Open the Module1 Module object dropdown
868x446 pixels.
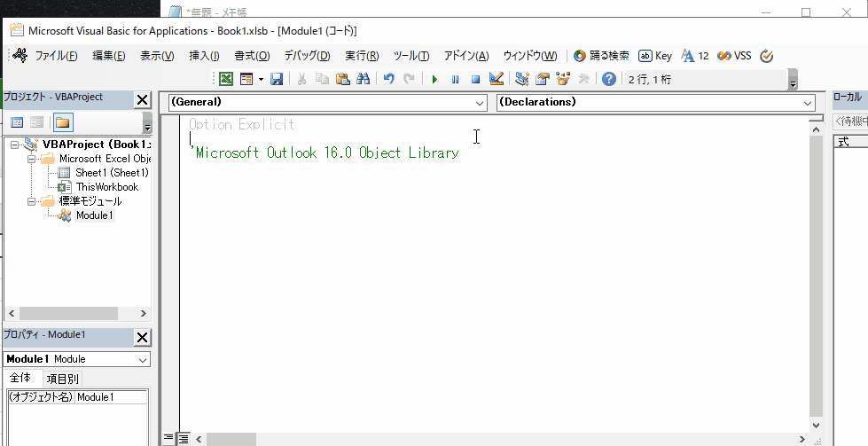click(142, 360)
